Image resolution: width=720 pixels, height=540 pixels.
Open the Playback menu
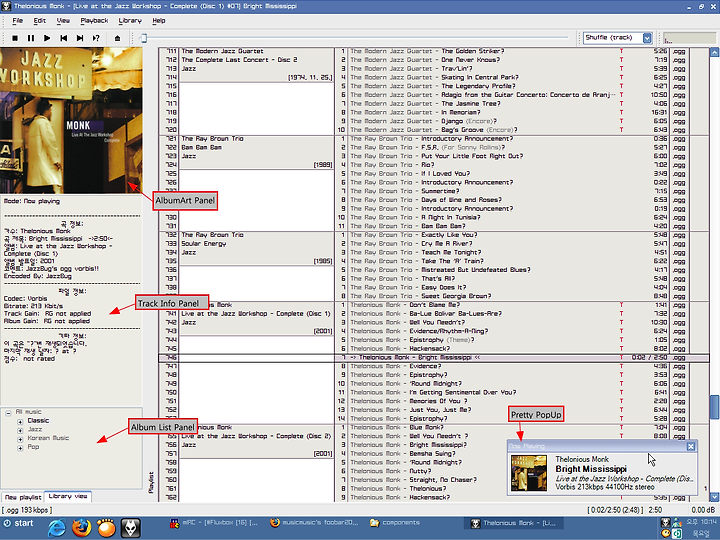94,21
